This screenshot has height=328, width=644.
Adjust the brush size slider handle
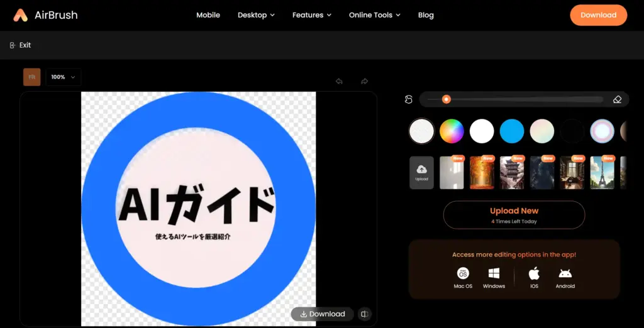[x=446, y=99]
